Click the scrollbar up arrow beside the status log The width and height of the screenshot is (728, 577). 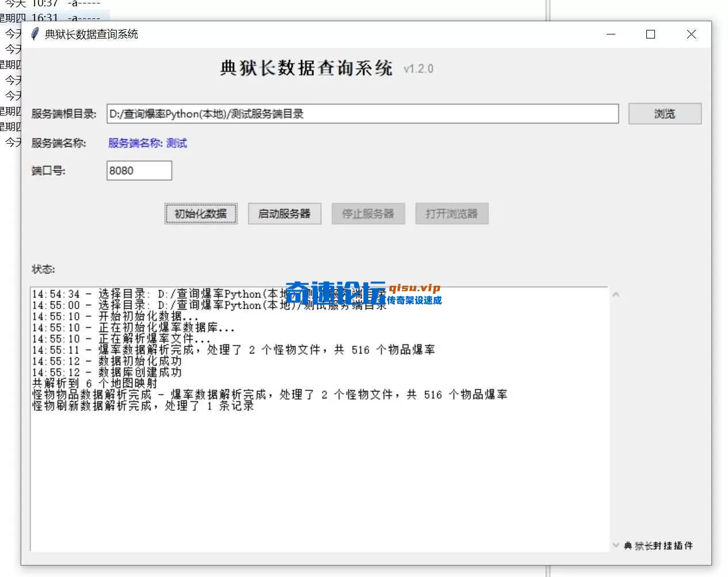616,294
